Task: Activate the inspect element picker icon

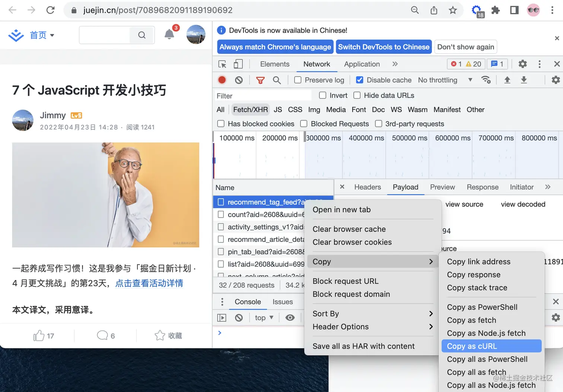Action: click(x=222, y=64)
